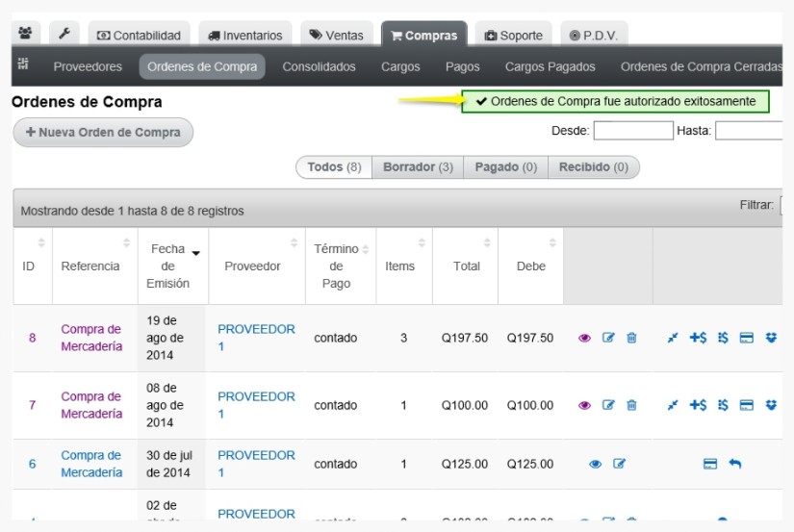Image resolution: width=794 pixels, height=532 pixels.
Task: Open the Consolidados submenu
Action: [x=319, y=66]
